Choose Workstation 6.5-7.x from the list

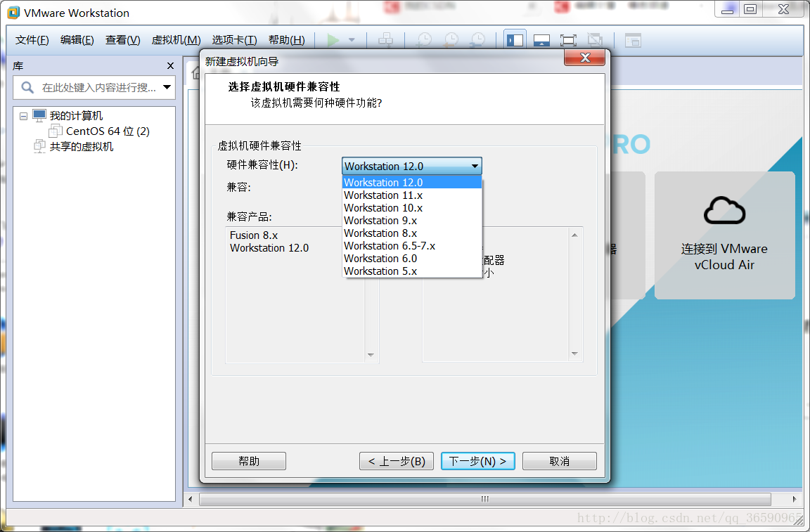(x=412, y=246)
